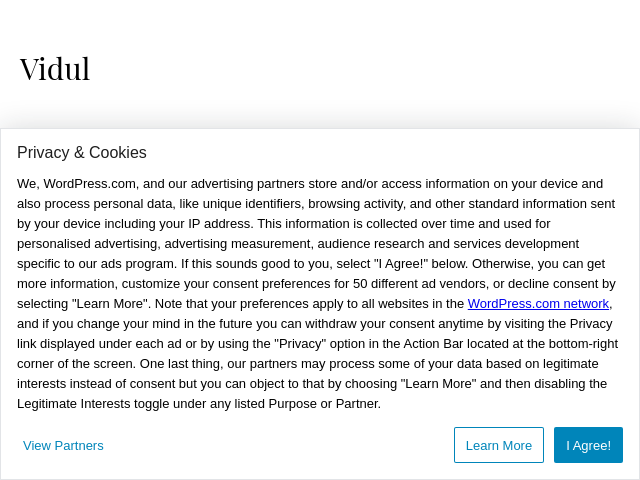Screen dimensions: 640x480
Task: Open the WordPress.com network link
Action: point(538,304)
